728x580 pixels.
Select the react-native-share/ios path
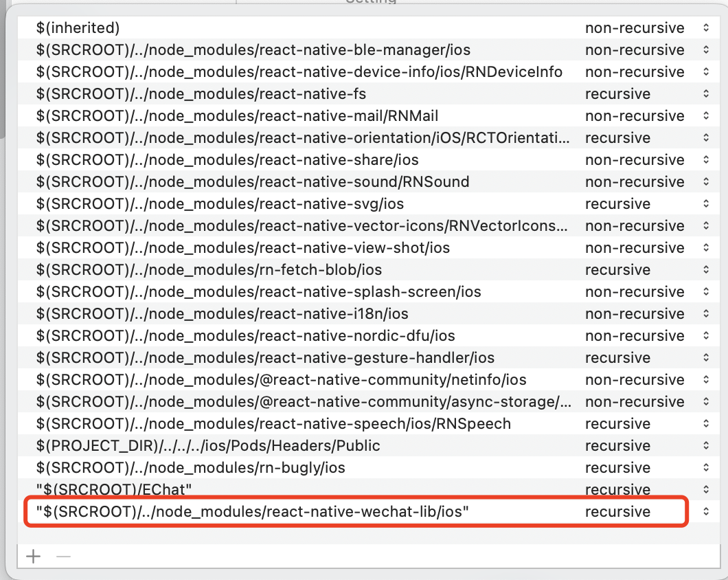(x=227, y=160)
